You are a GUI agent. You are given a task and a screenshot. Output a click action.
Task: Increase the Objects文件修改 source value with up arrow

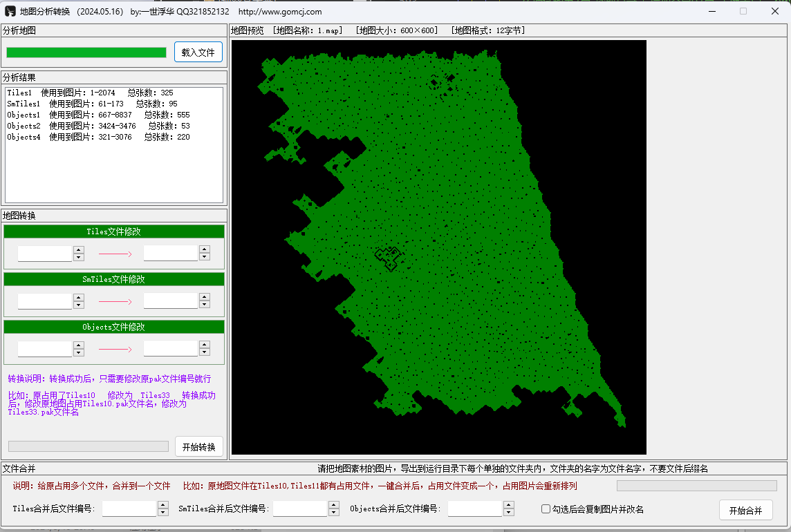coord(79,344)
